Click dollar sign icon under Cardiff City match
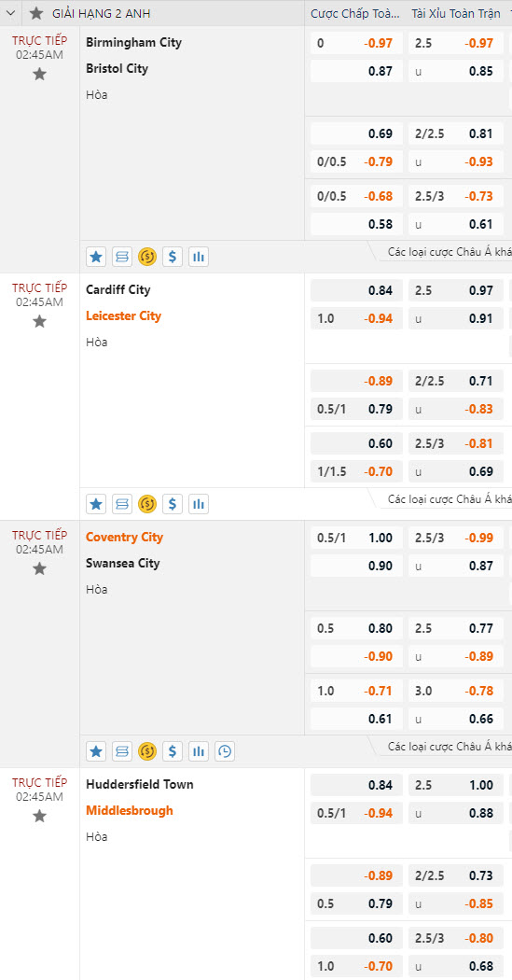 pyautogui.click(x=173, y=504)
